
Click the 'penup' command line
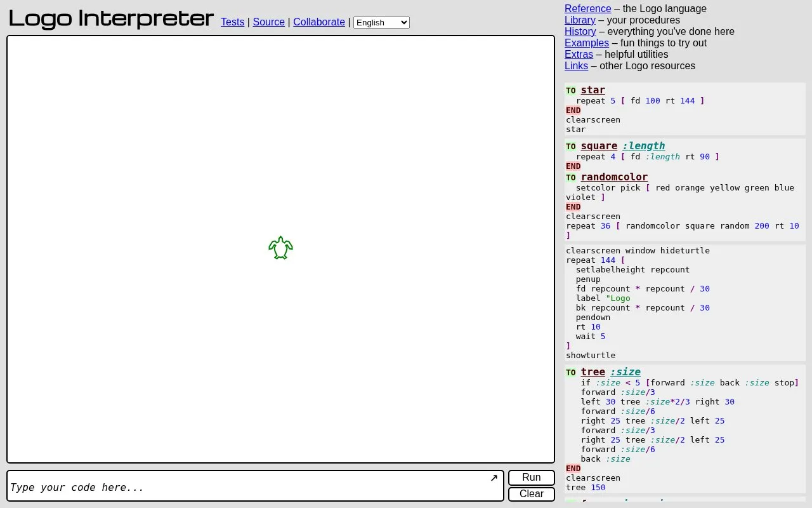pos(588,279)
